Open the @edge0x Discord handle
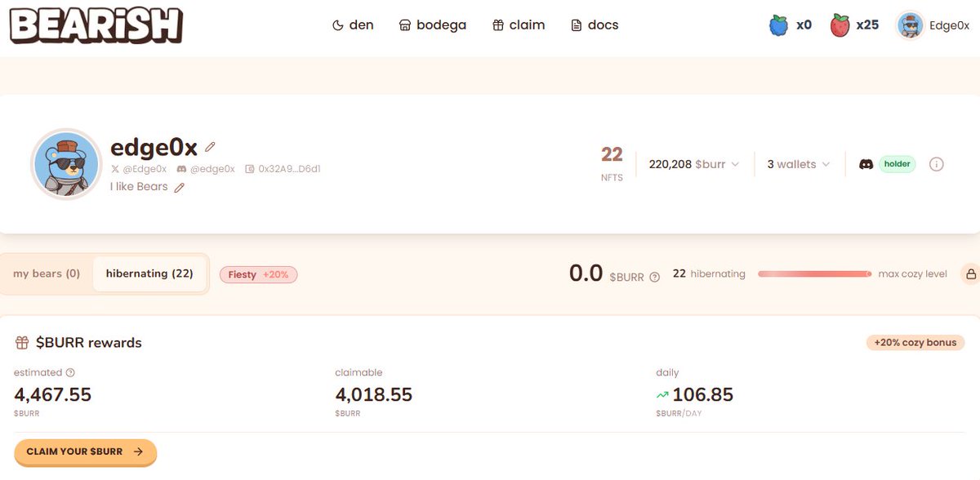Screen dimensions: 980x480 [206, 169]
